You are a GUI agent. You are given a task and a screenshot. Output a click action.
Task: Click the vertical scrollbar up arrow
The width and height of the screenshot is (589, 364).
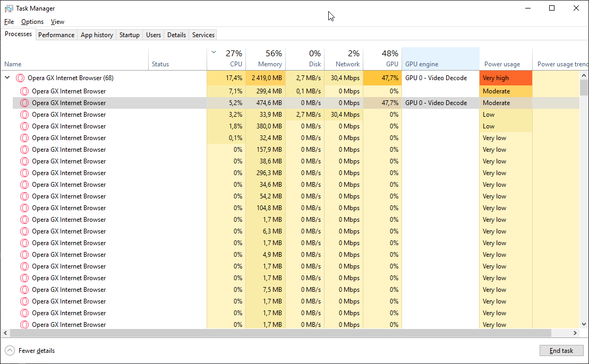[584, 75]
